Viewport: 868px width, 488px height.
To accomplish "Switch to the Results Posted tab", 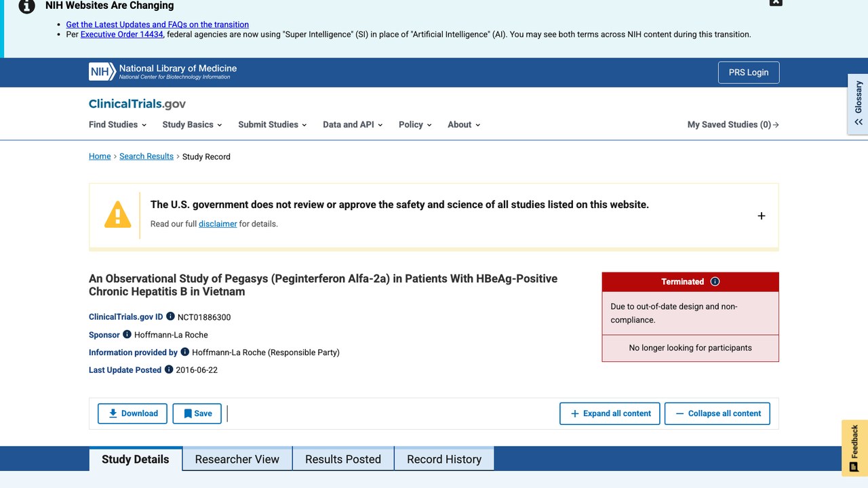I will click(343, 459).
